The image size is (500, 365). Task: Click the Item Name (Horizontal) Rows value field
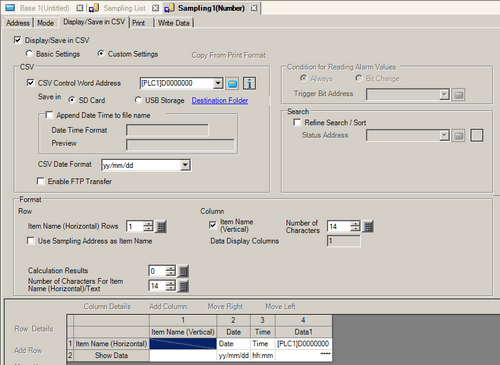(x=135, y=226)
